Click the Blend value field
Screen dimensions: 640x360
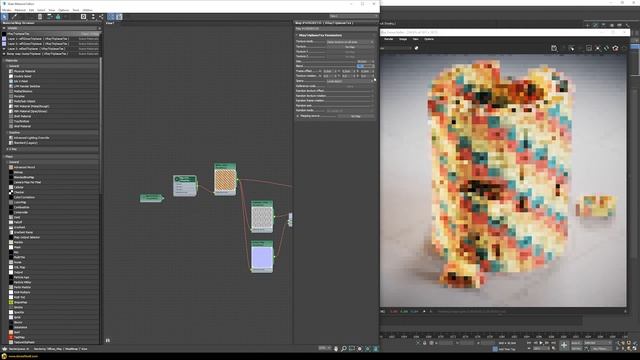364,66
